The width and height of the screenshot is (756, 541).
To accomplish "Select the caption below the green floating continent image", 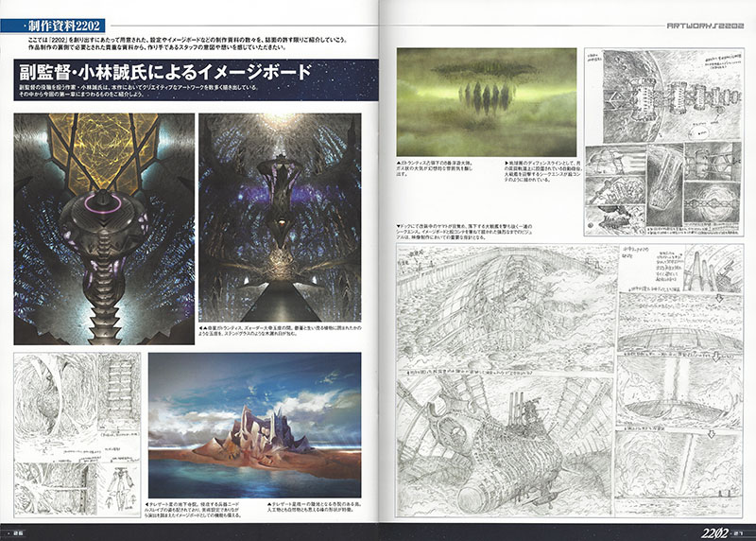I will pos(434,168).
